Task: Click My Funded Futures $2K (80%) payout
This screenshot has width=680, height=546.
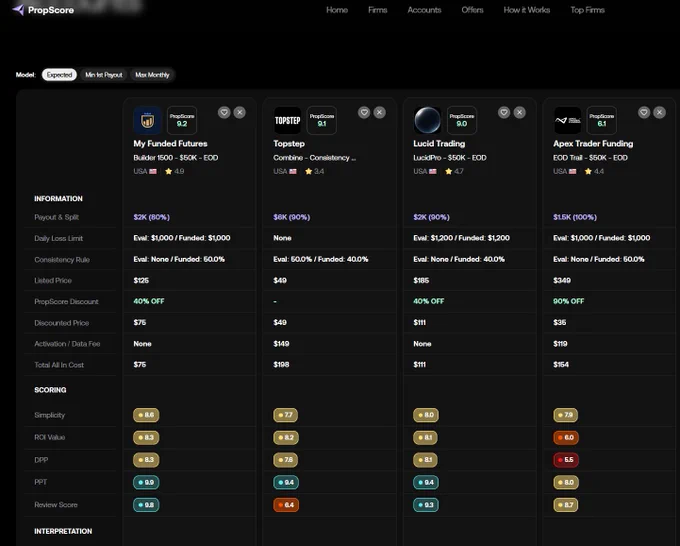Action: pyautogui.click(x=151, y=217)
